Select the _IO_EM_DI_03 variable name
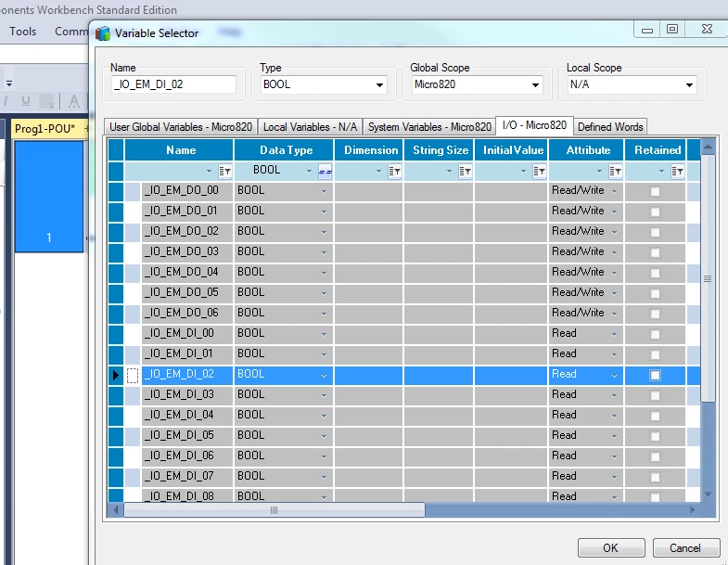Viewport: 728px width, 565px height. (x=179, y=394)
